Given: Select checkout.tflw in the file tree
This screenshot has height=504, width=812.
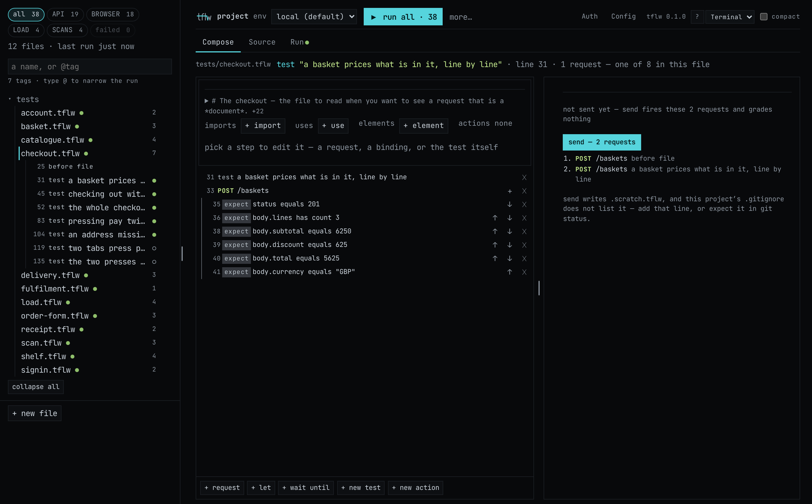Looking at the screenshot, I should coord(87,154).
